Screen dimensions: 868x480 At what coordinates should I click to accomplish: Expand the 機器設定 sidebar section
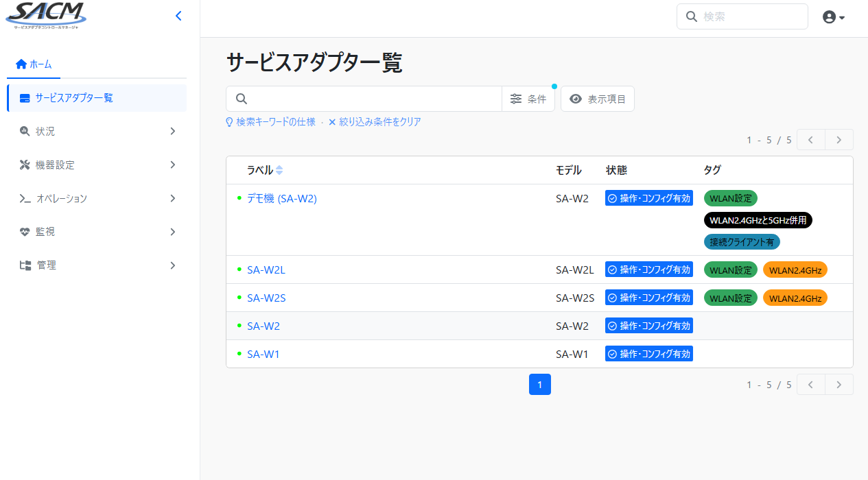click(x=97, y=165)
